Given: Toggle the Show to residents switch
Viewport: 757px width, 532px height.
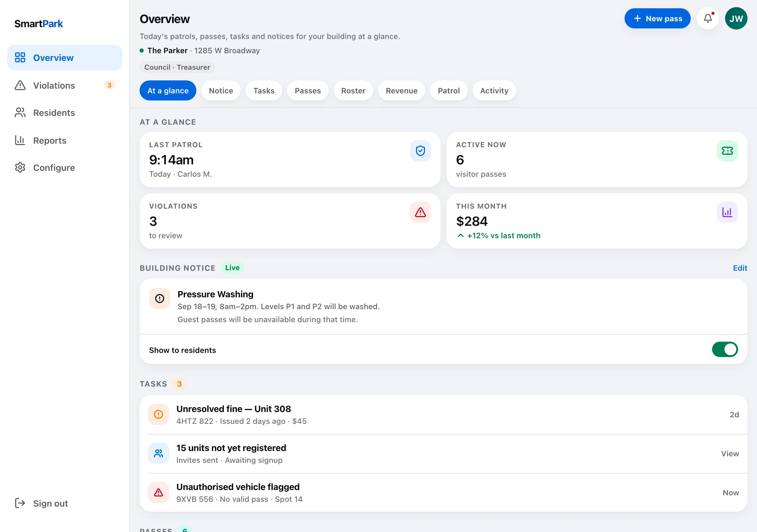Looking at the screenshot, I should click(725, 349).
